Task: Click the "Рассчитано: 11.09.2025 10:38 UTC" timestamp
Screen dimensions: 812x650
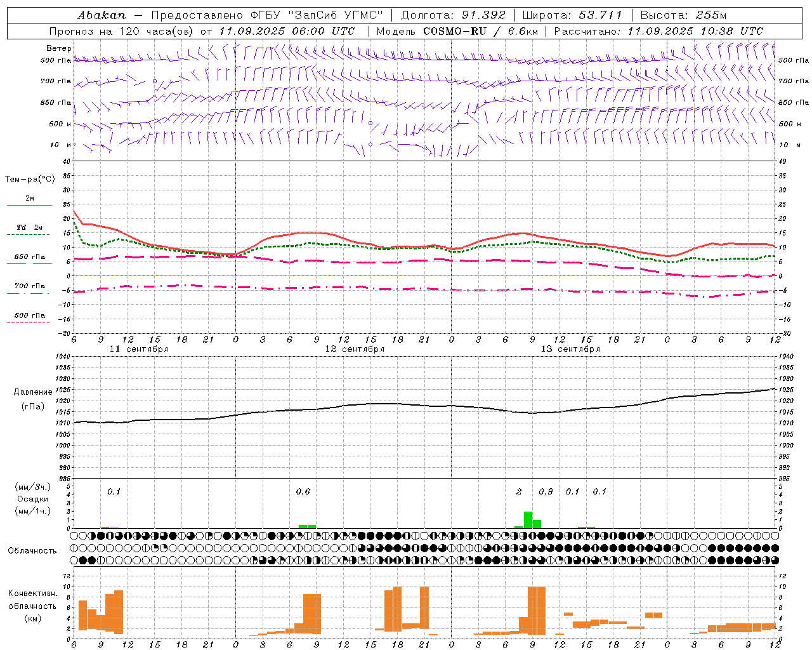Action: pos(658,31)
